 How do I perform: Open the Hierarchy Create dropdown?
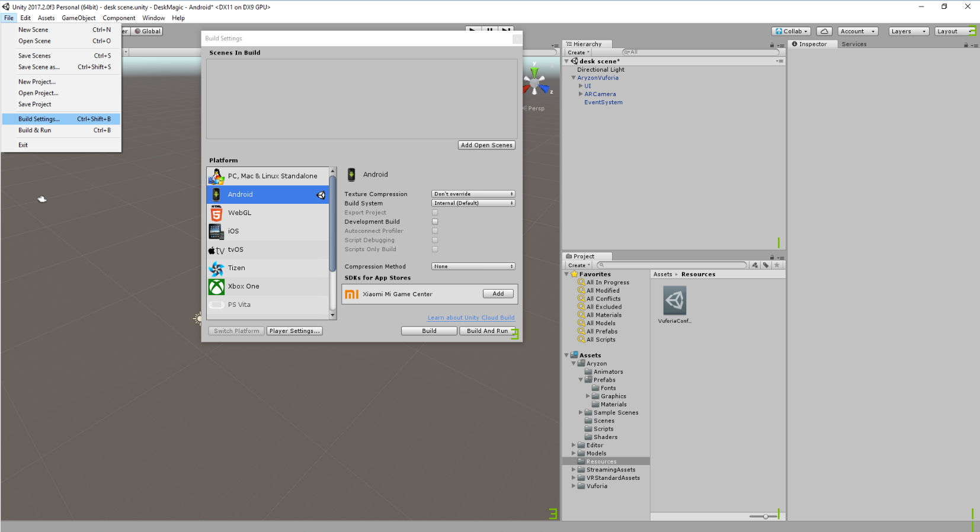coord(578,53)
